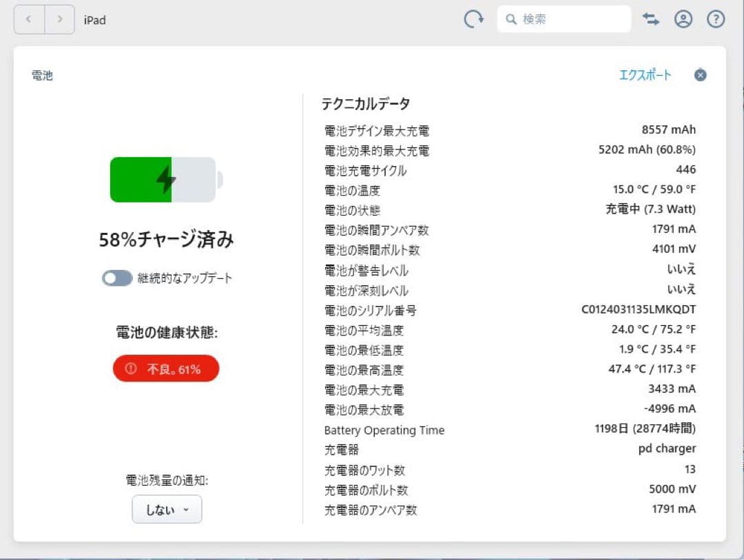Close the battery panel with the x
The image size is (744, 560).
pos(700,74)
